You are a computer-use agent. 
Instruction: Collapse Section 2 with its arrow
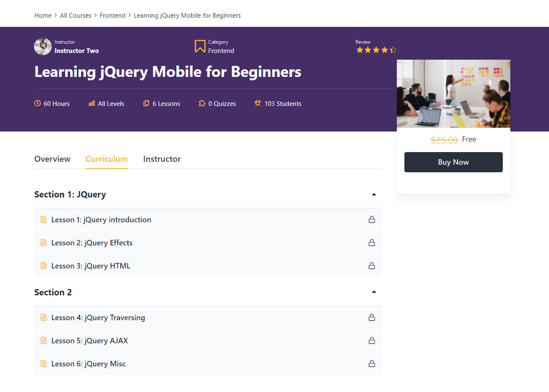point(374,292)
